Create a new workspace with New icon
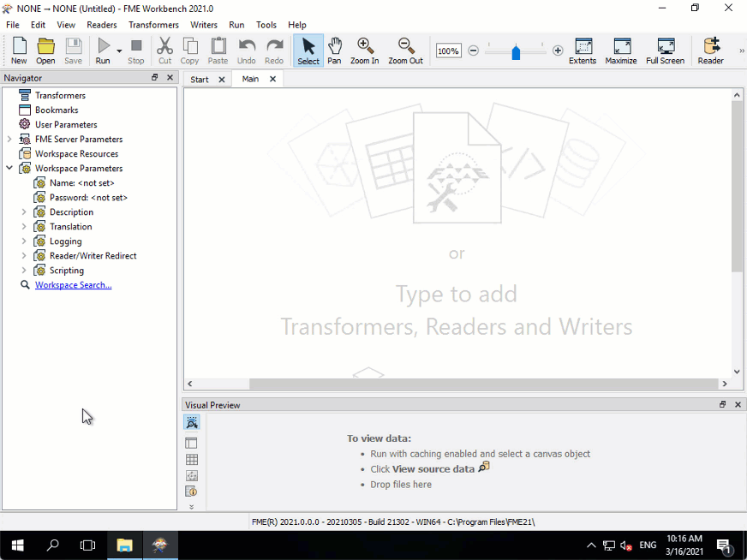The height and width of the screenshot is (560, 747). (x=19, y=51)
